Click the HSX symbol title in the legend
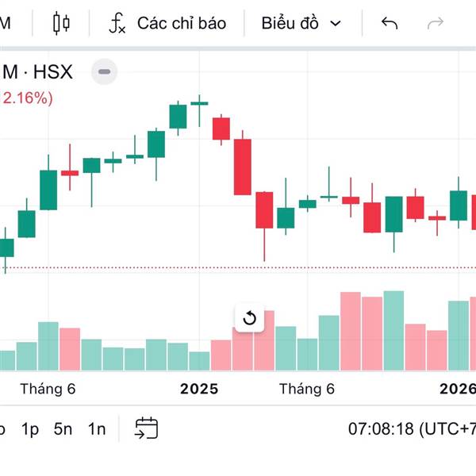The height and width of the screenshot is (476, 476). (38, 73)
